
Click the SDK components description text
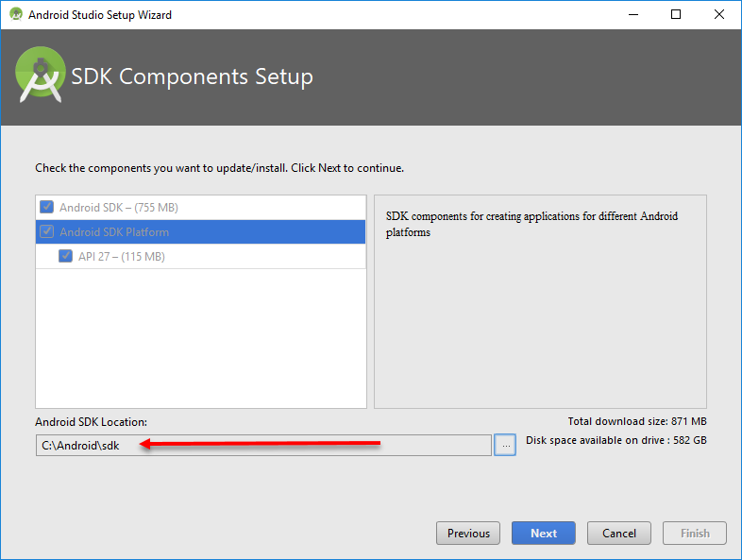(531, 224)
